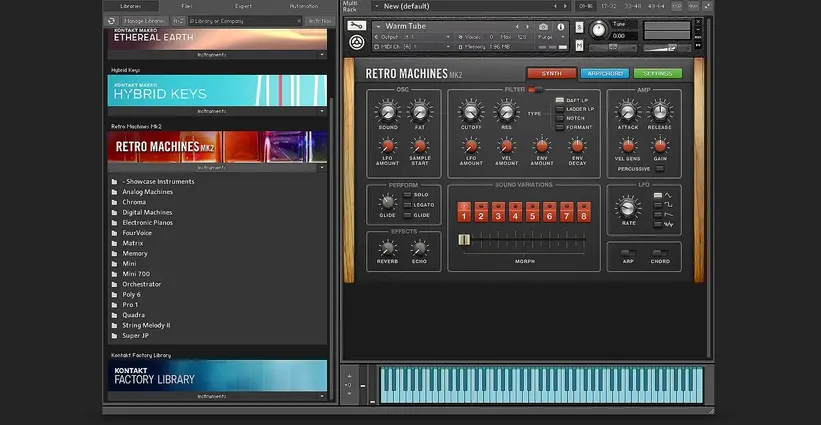This screenshot has width=821, height=425.
Task: Enable the PERCUSSIVE switch
Action: coord(660,169)
